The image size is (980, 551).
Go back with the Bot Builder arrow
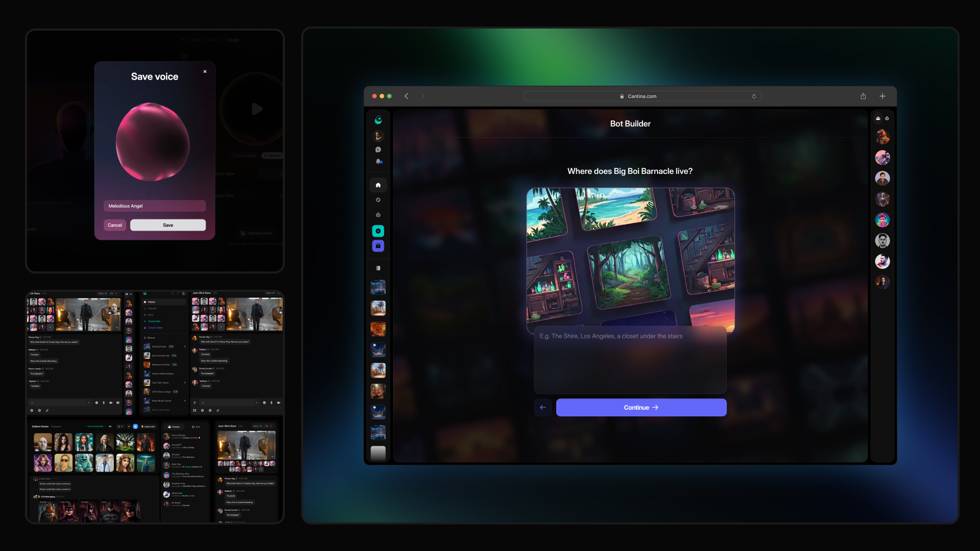tap(543, 408)
